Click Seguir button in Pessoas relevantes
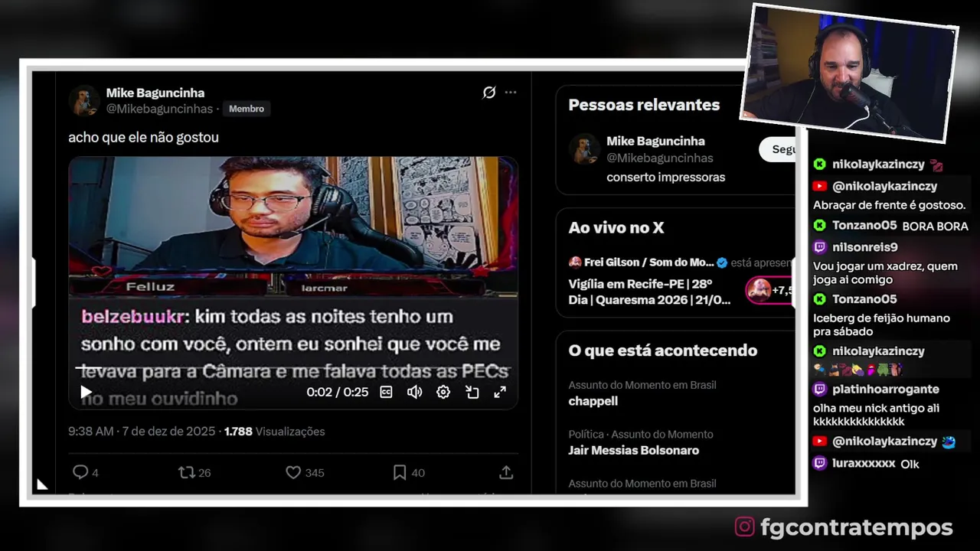The height and width of the screenshot is (551, 980). (779, 149)
